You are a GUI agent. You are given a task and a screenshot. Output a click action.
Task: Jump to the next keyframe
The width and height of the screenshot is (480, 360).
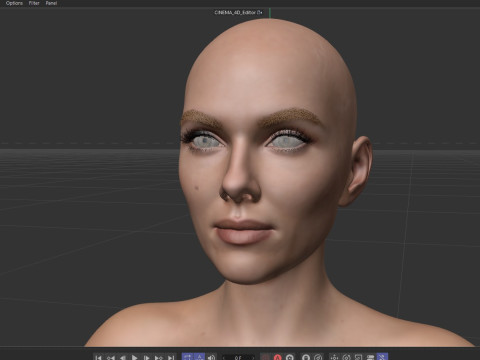[158, 357]
